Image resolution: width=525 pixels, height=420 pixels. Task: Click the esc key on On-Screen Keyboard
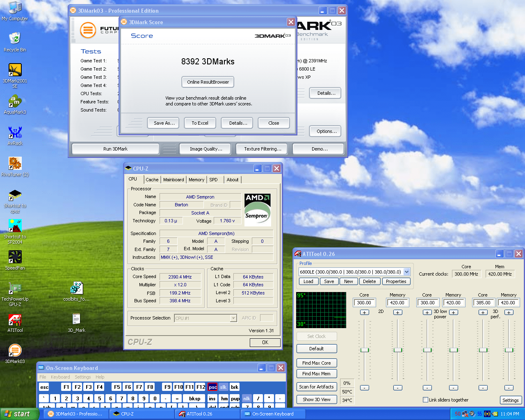(44, 387)
